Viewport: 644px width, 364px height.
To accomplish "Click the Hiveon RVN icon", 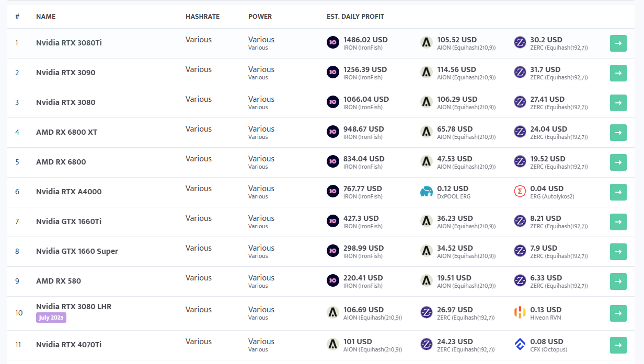I will 520,313.
